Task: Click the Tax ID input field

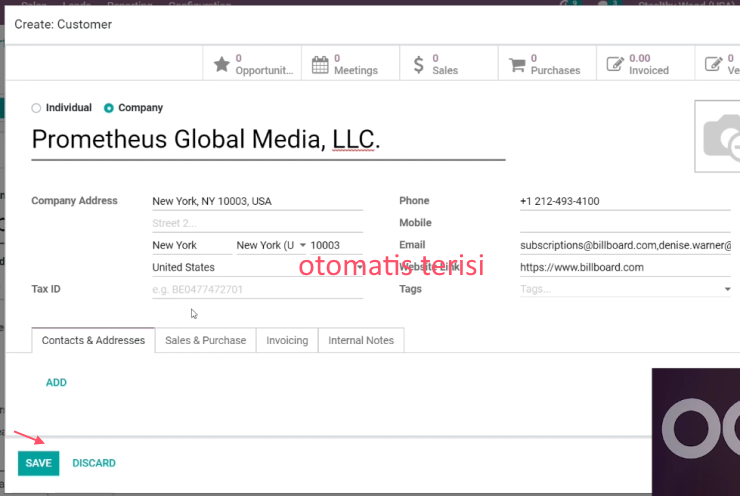Action: click(257, 289)
